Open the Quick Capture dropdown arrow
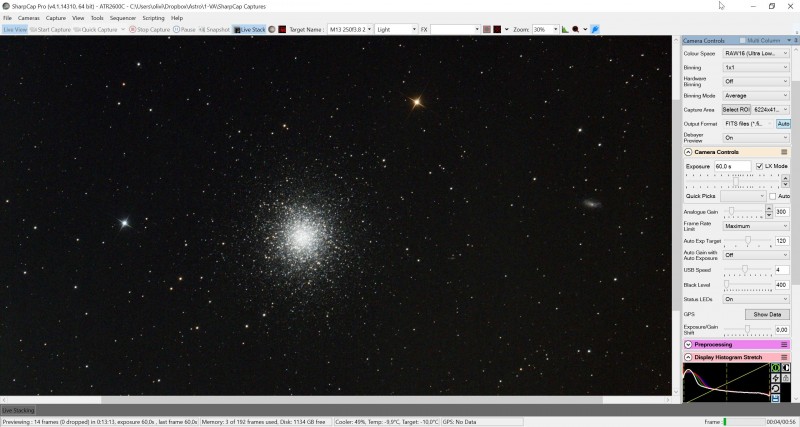 pyautogui.click(x=123, y=30)
